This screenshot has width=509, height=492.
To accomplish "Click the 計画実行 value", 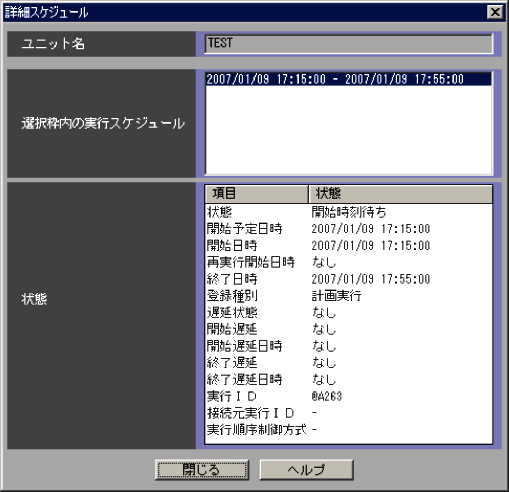I will (336, 296).
